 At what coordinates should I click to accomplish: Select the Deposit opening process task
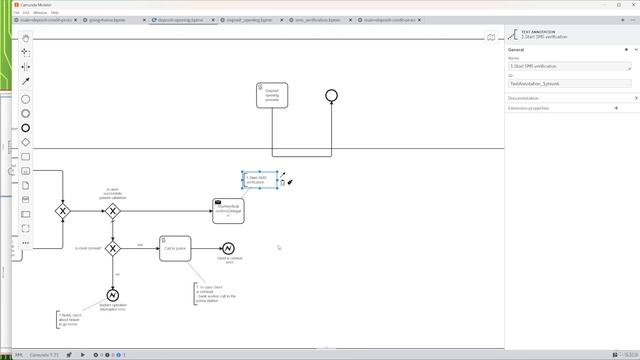pos(272,96)
